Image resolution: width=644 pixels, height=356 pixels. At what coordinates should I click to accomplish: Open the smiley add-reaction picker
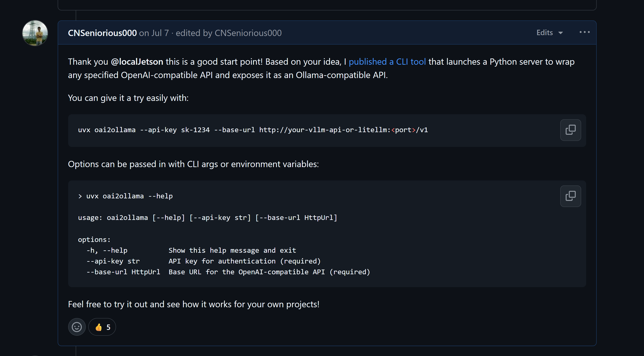[x=77, y=327]
